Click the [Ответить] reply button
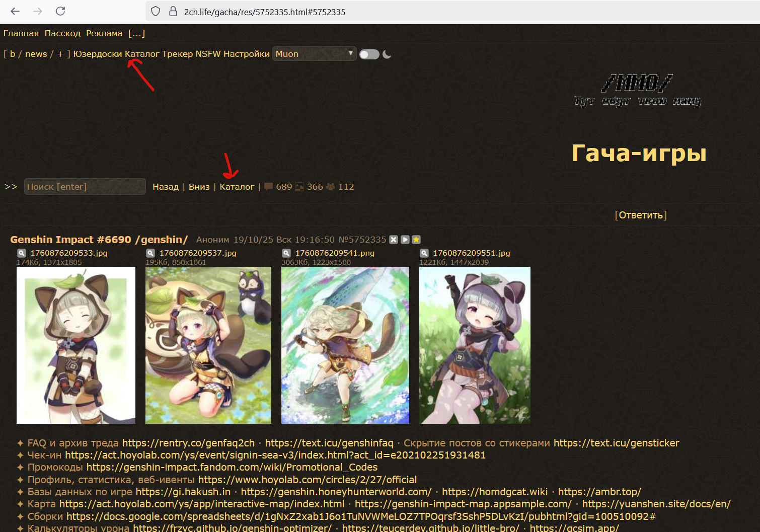The image size is (760, 532). pyautogui.click(x=641, y=215)
